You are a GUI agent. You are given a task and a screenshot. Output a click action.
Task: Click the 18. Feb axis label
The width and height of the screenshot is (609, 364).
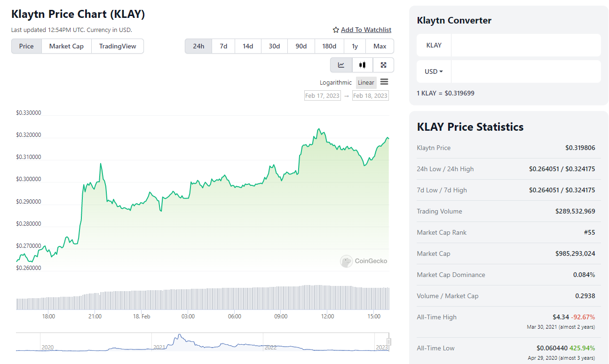click(142, 317)
